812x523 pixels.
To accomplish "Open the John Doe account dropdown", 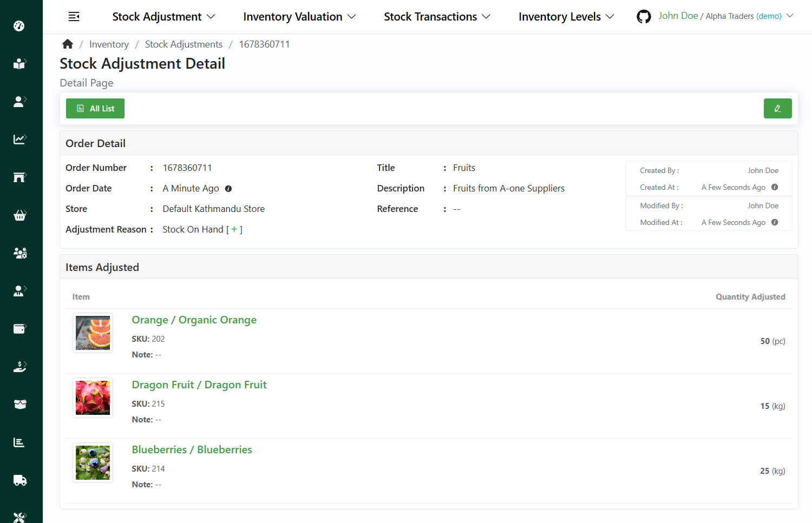I will click(725, 16).
